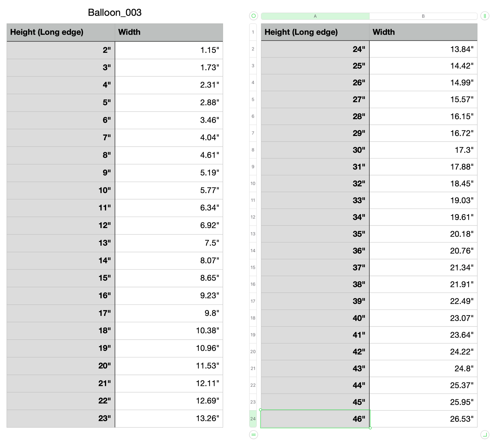
Task: Select the Width header cell in right table
Action: click(423, 32)
